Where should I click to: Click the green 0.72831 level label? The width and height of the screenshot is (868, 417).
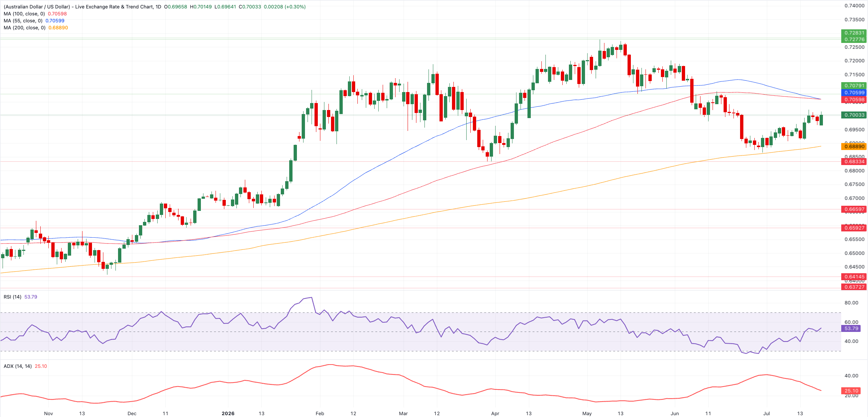click(x=854, y=33)
